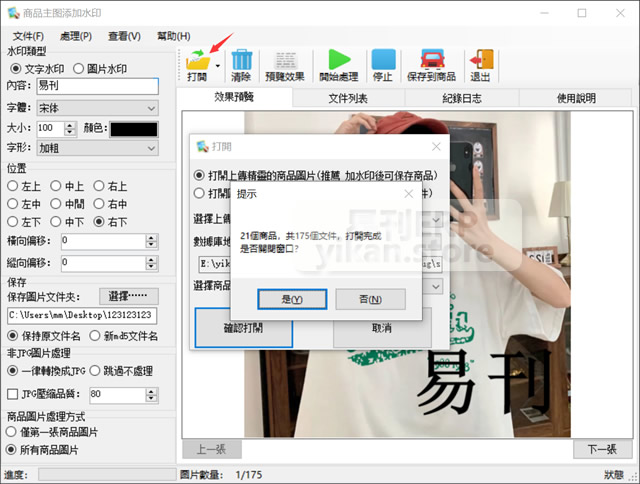Click the 選擇…… folder button
The width and height of the screenshot is (640, 484).
click(x=129, y=297)
